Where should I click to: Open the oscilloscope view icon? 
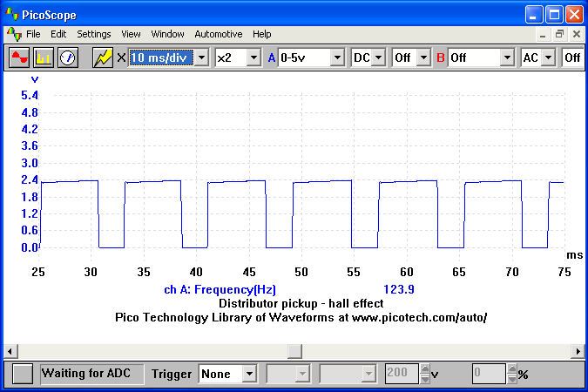click(19, 57)
